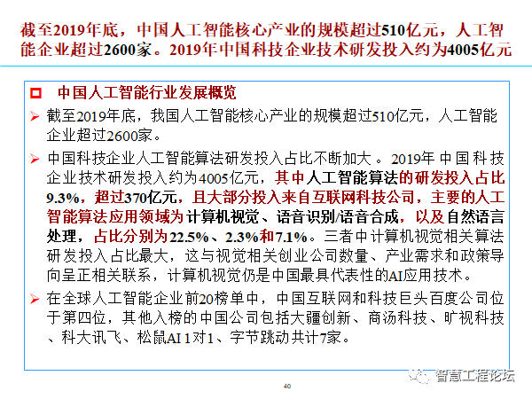Click body text "这与视觉相关创业公司数量"

pos(277,256)
